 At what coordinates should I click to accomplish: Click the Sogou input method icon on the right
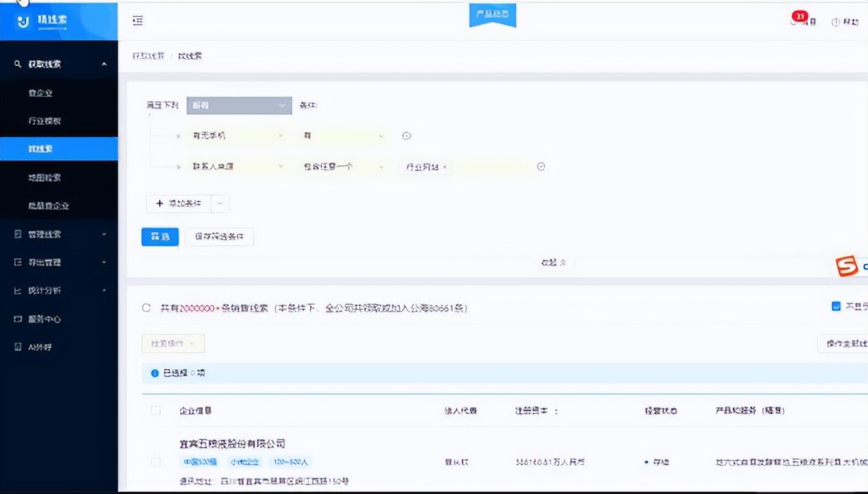pos(848,267)
